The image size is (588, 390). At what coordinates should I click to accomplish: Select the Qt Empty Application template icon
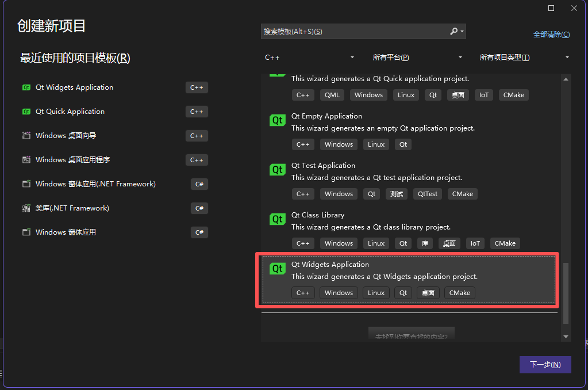(278, 120)
